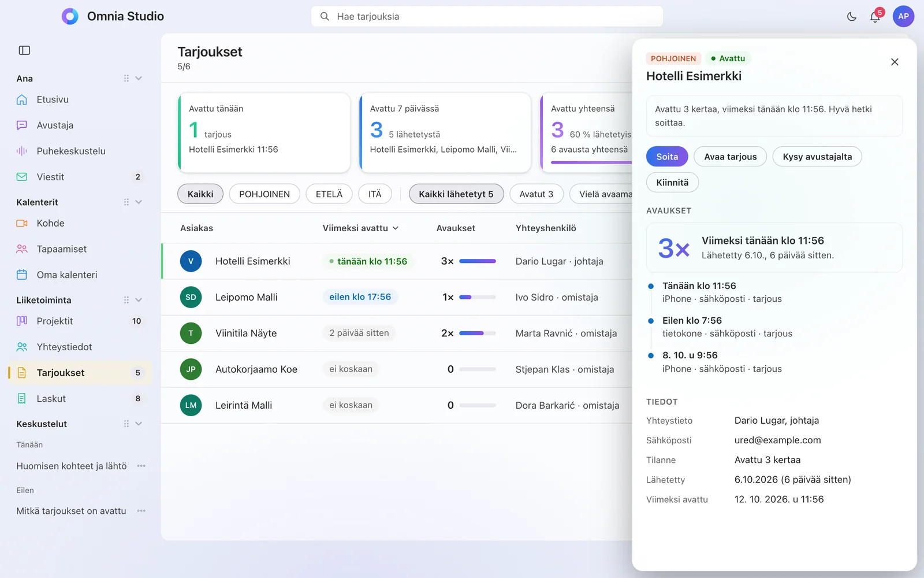Switch to dark mode moon icon
The image size is (924, 578).
(x=852, y=17)
